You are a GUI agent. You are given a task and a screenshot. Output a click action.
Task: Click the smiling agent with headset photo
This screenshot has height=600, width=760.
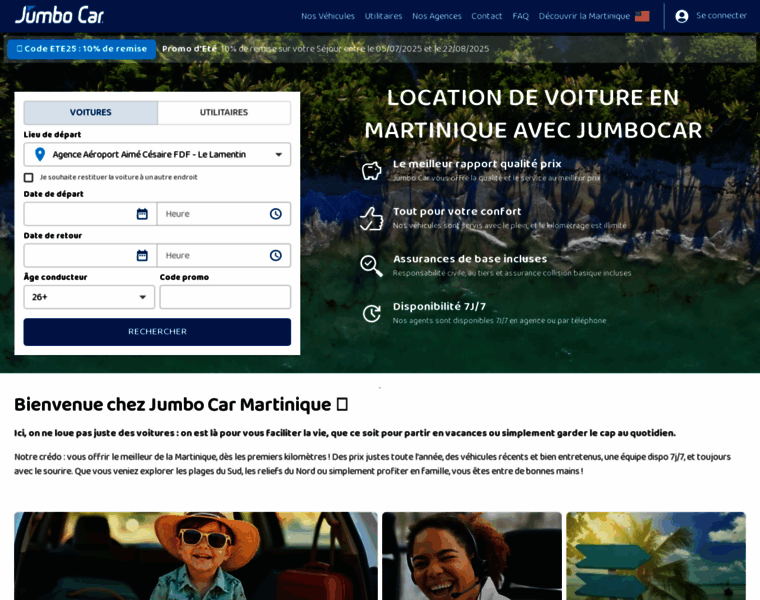[x=472, y=556]
